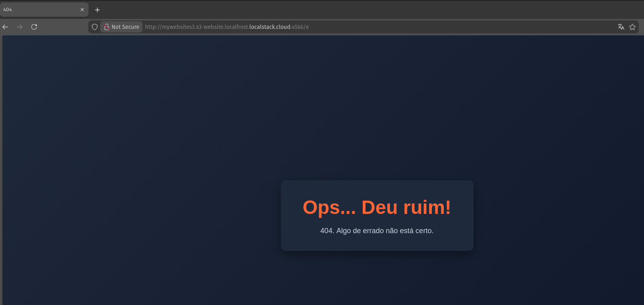
Task: Open a new tab with plus button
Action: pos(97,10)
